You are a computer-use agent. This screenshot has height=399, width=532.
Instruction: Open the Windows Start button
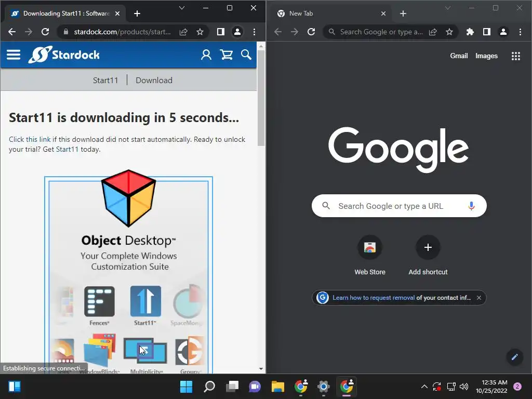pyautogui.click(x=186, y=387)
